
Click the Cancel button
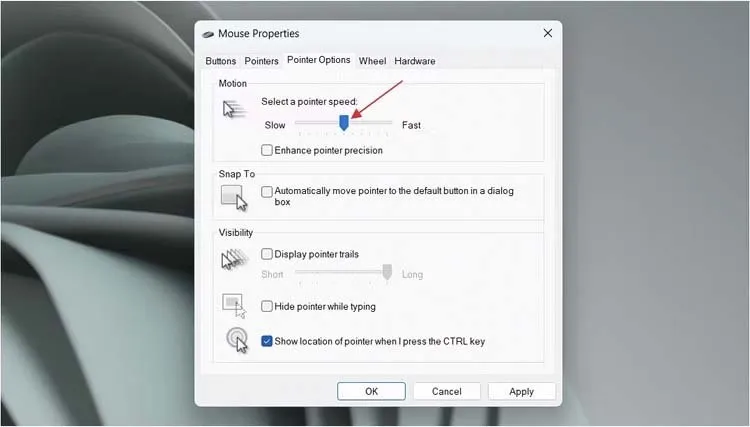point(447,391)
